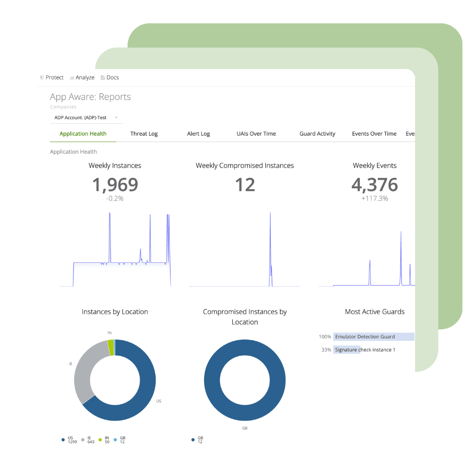Toggle the IE legend dot
This screenshot has height=476, width=476.
pyautogui.click(x=82, y=440)
